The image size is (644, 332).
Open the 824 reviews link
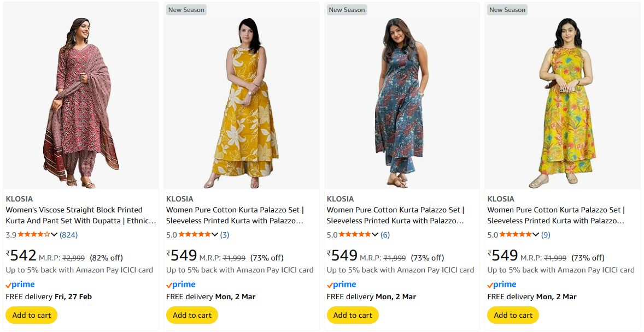point(68,235)
